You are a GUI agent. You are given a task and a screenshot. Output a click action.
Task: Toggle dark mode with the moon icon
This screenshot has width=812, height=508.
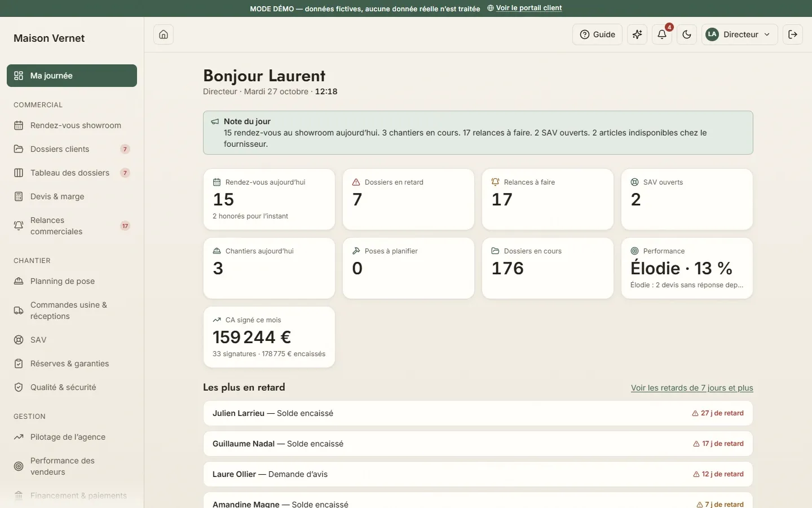tap(687, 34)
